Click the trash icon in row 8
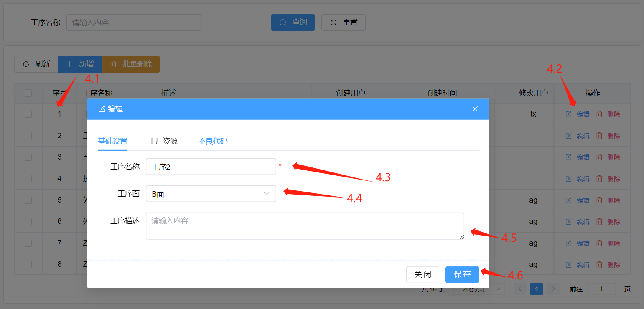The height and width of the screenshot is (309, 644). [599, 265]
